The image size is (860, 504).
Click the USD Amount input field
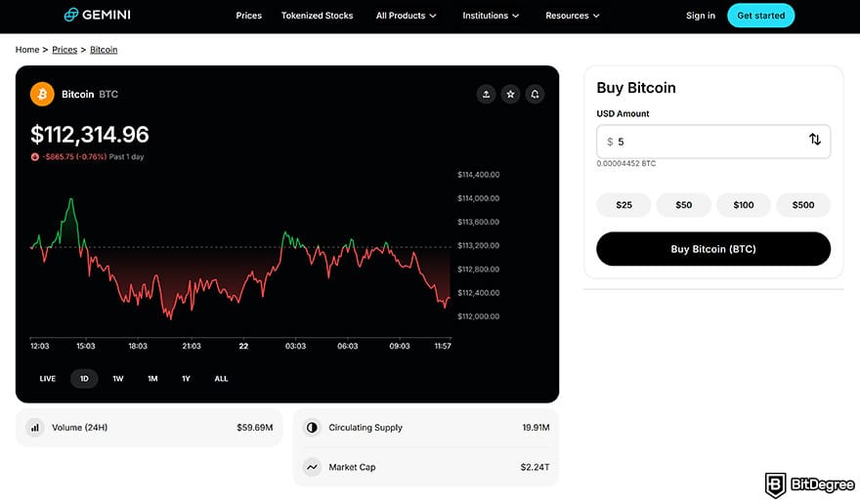[x=713, y=142]
